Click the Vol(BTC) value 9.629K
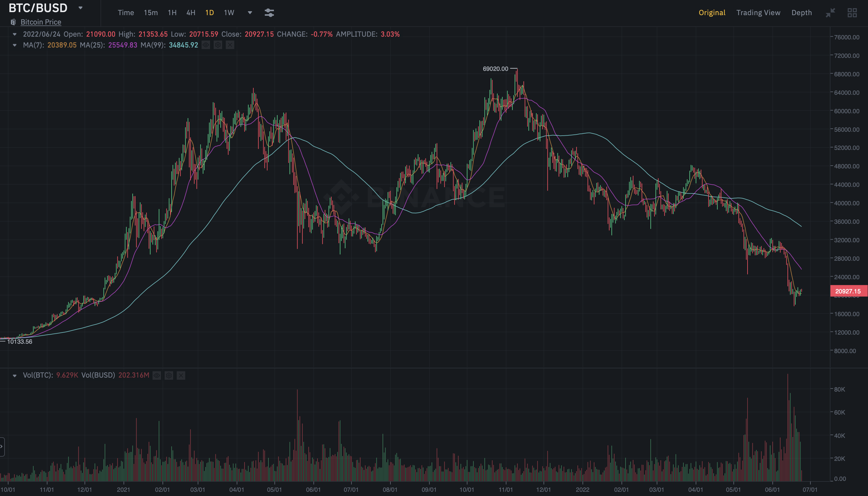Viewport: 868px width, 496px height. 67,375
